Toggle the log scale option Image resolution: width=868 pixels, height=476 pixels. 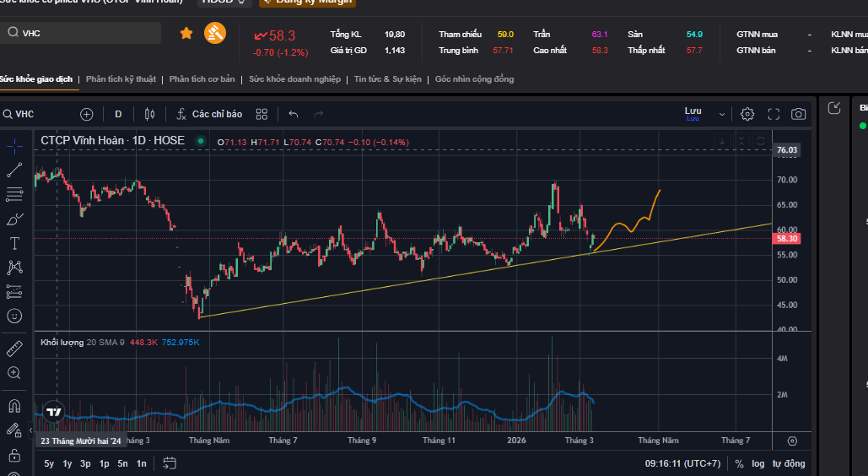click(758, 463)
